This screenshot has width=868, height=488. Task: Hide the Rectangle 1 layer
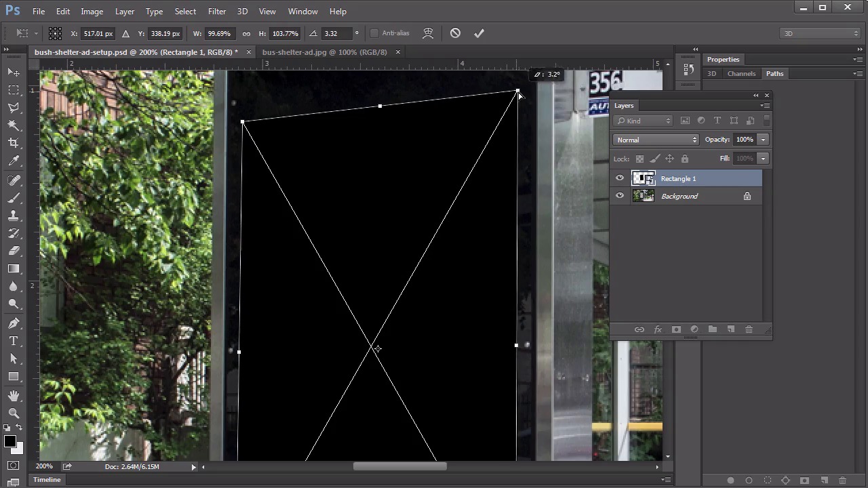point(620,178)
